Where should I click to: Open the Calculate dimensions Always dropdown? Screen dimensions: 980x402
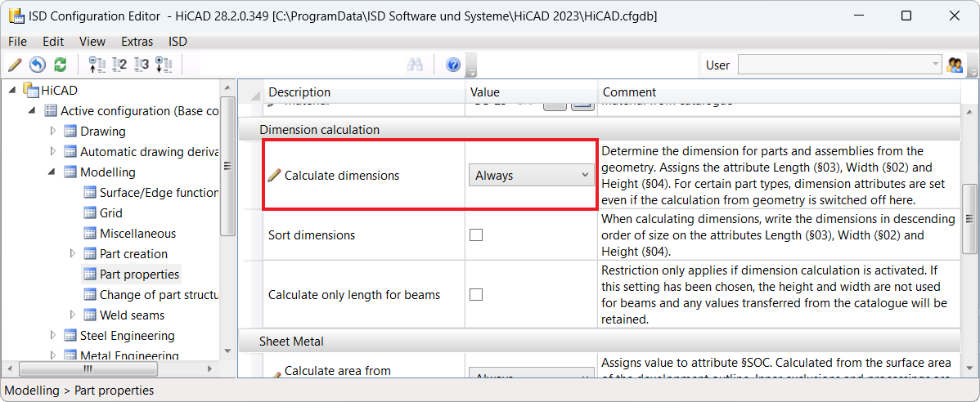[531, 176]
